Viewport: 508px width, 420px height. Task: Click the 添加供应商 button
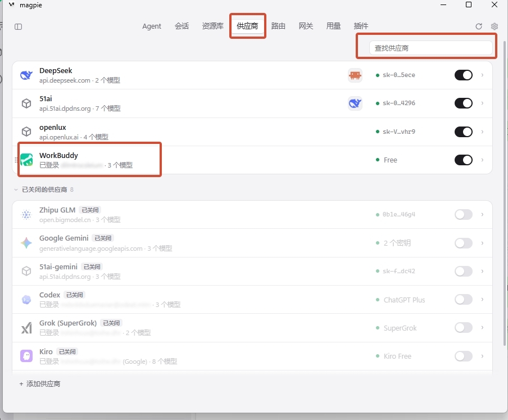(x=40, y=384)
